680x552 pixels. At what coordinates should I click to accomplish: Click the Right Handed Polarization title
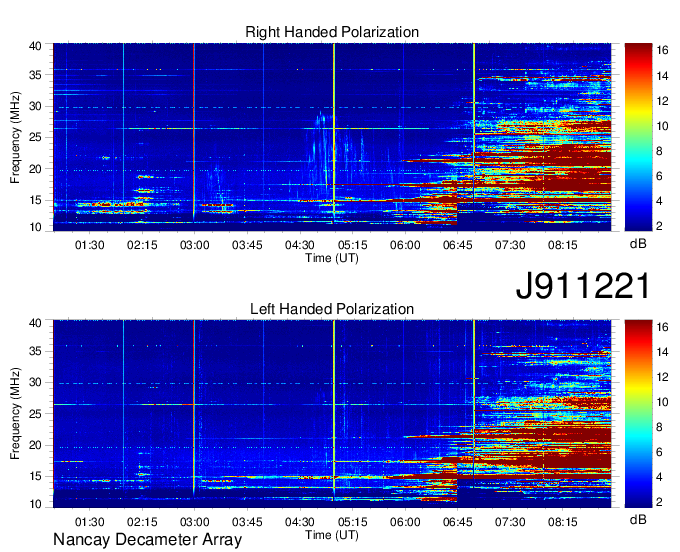point(332,32)
